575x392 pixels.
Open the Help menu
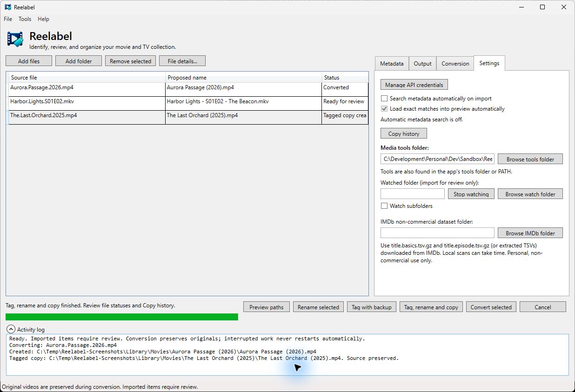[x=43, y=19]
